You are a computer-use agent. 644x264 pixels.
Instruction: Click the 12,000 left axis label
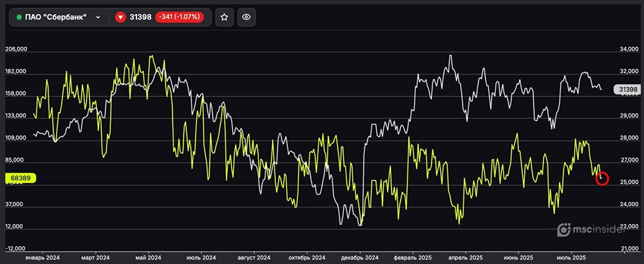coord(14,227)
